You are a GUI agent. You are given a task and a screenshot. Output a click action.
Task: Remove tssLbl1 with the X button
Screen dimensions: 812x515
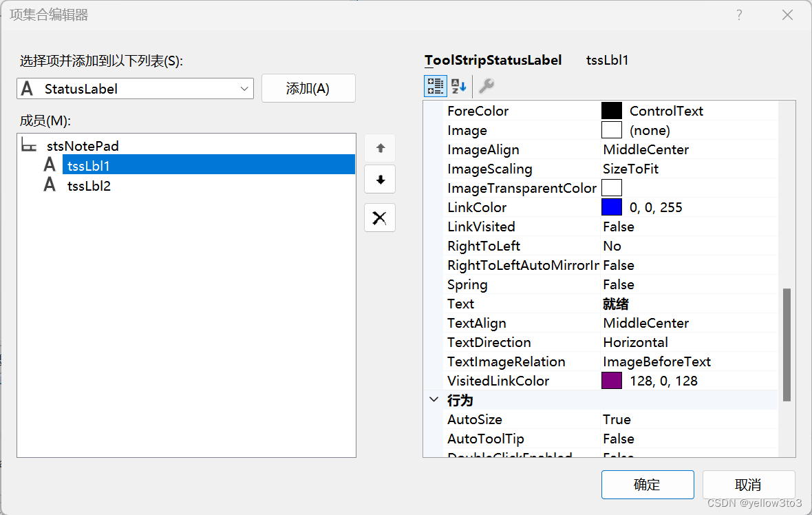[379, 218]
